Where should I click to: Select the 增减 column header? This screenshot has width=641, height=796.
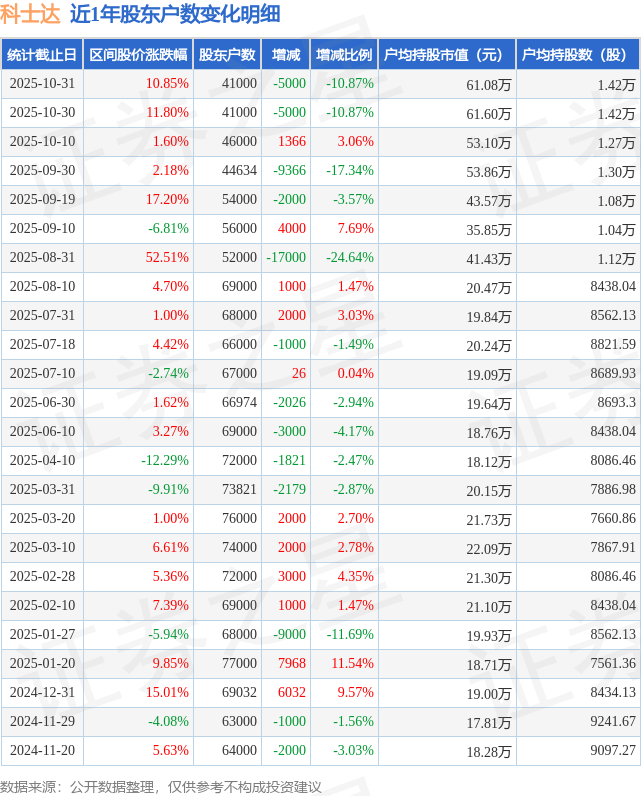[286, 55]
